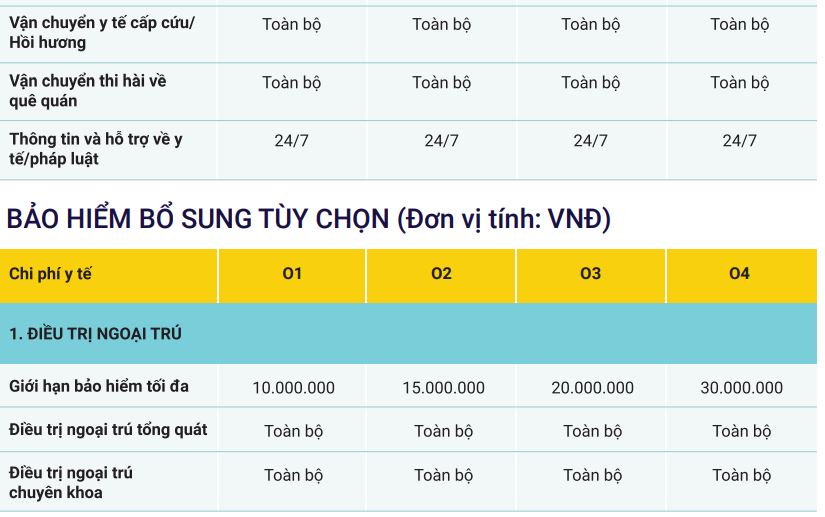Click the 'Điều trị ngoại trú chuyên khoa' row label
Image resolution: width=825 pixels, height=517 pixels.
[71, 482]
